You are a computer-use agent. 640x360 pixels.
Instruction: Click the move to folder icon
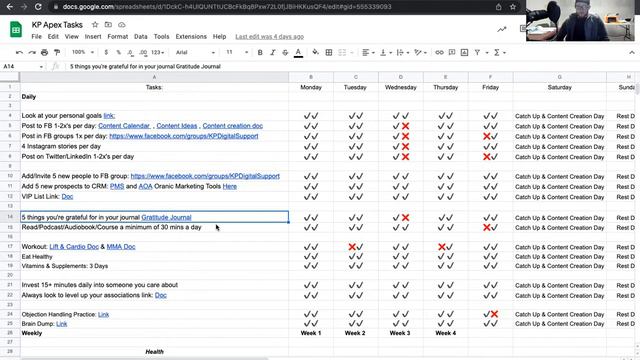[x=108, y=25]
